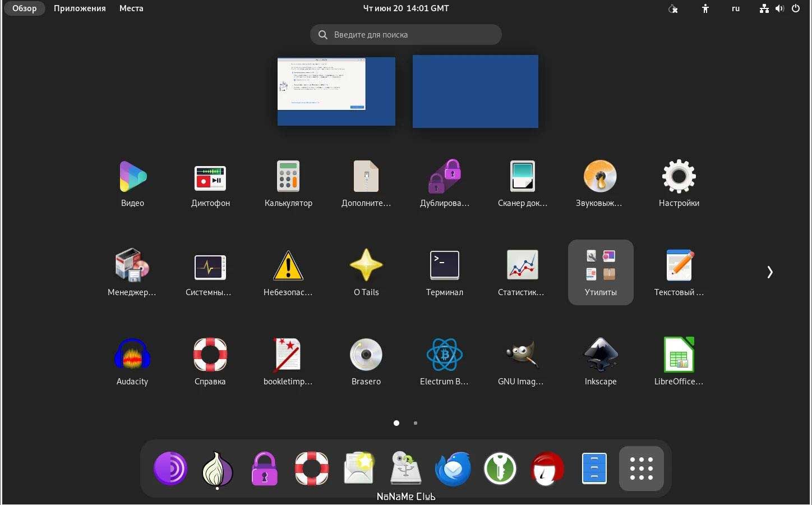Screen dimensions: 812x505
Task: Open the Места menu
Action: point(131,8)
